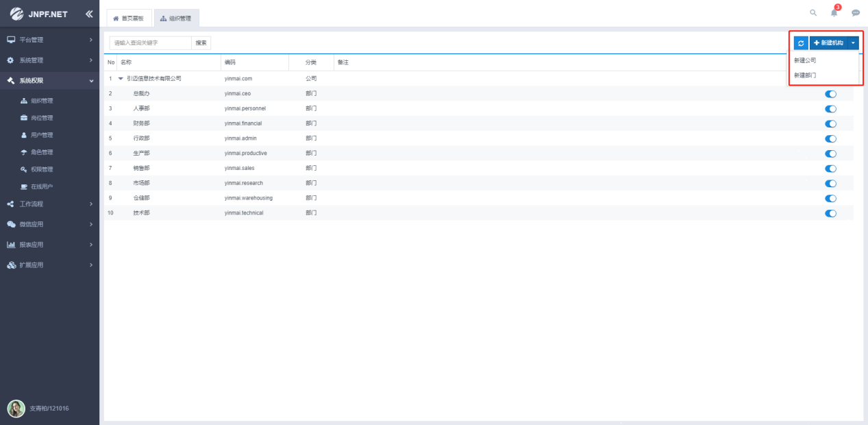Open the chat message bubble icon

[855, 12]
